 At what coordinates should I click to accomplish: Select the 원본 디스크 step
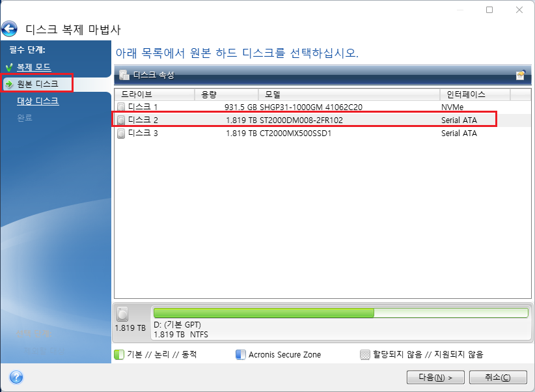pyautogui.click(x=38, y=83)
